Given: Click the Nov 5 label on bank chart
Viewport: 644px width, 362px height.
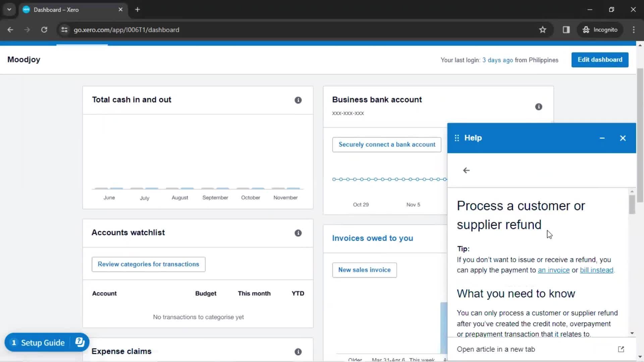Looking at the screenshot, I should point(413,205).
